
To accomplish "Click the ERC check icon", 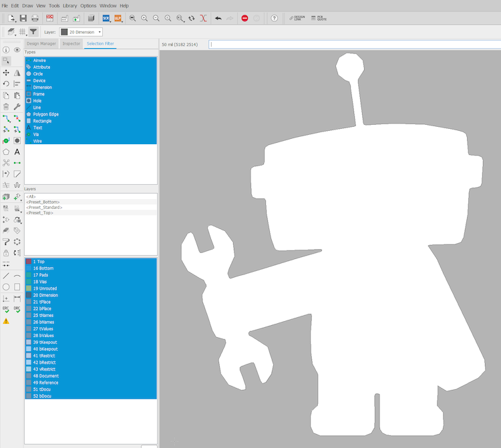I will click(x=6, y=309).
